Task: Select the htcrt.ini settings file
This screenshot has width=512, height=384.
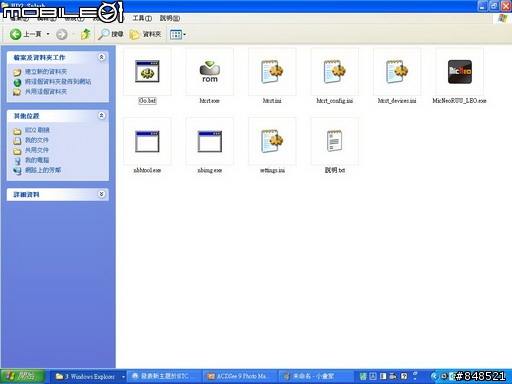Action: 272,72
